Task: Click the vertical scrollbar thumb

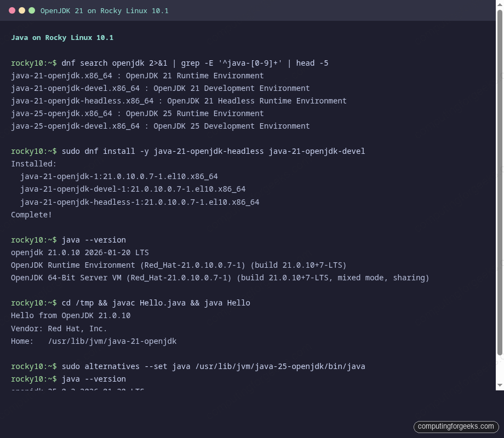Action: (x=500, y=182)
